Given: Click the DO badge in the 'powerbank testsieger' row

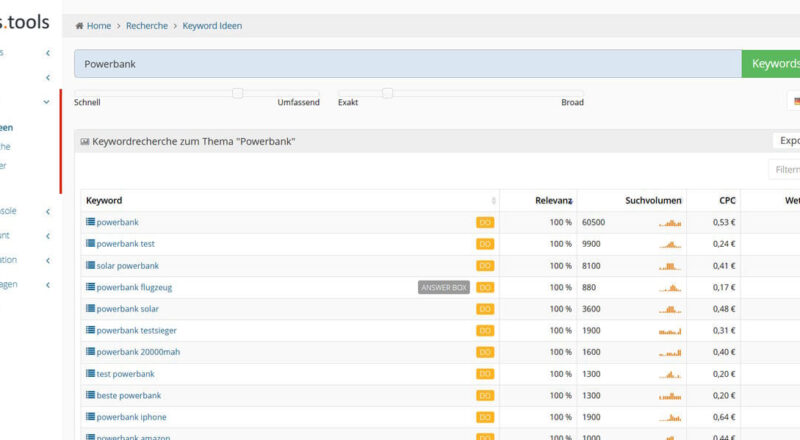Looking at the screenshot, I should (x=485, y=331).
